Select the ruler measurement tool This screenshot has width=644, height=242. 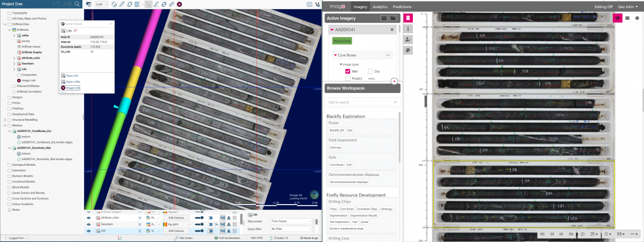tap(172, 5)
